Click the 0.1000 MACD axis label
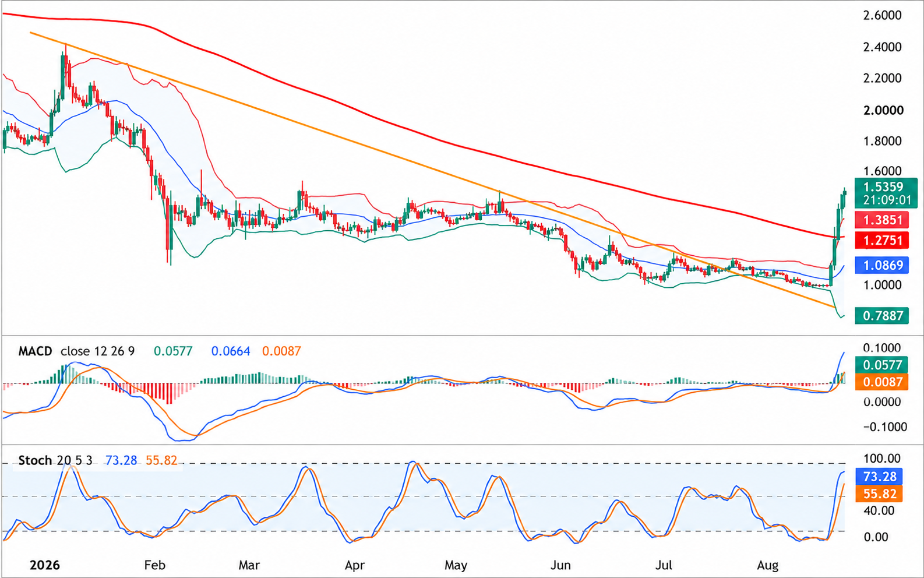 (x=881, y=348)
